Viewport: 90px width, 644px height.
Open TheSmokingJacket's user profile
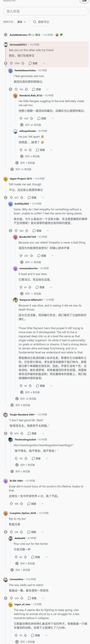25,439
